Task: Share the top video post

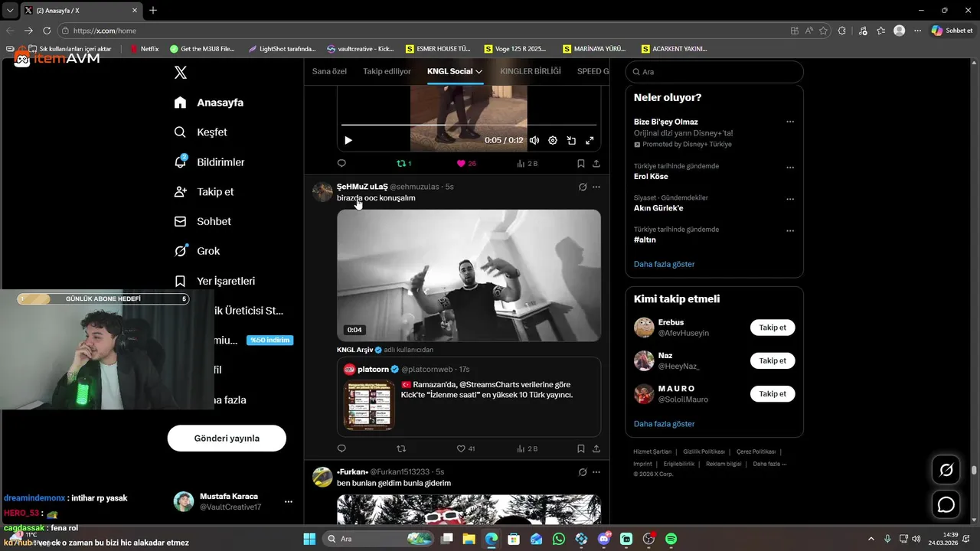Action: [x=596, y=163]
